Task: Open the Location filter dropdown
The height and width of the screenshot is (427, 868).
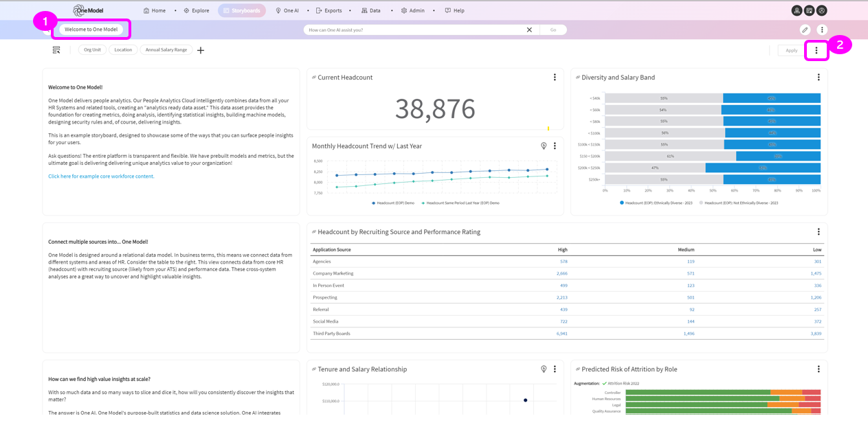Action: 123,50
